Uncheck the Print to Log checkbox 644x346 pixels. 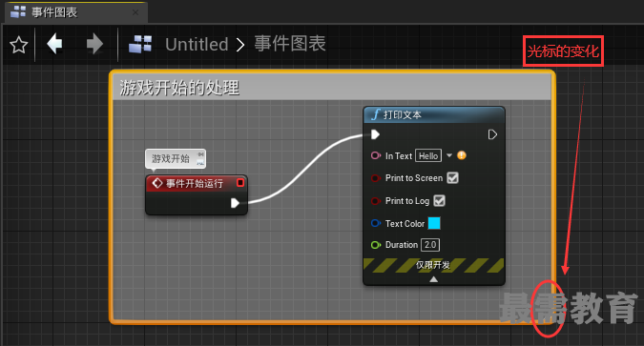click(440, 201)
